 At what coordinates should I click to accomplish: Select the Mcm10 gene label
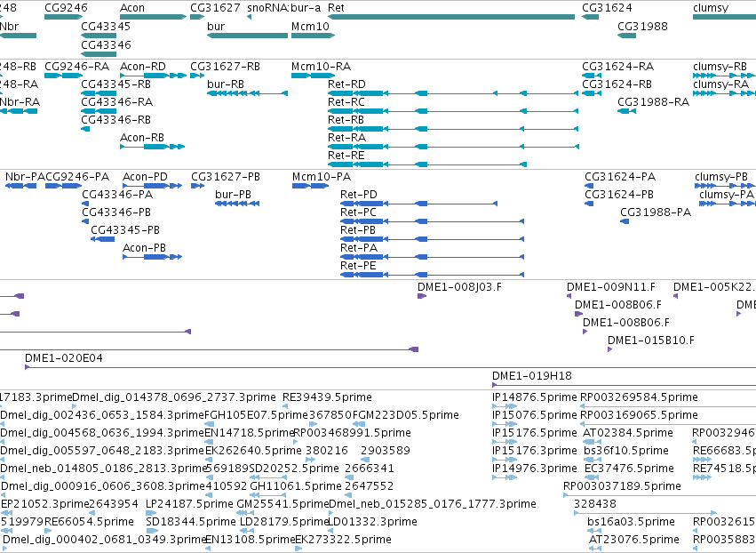pyautogui.click(x=311, y=26)
